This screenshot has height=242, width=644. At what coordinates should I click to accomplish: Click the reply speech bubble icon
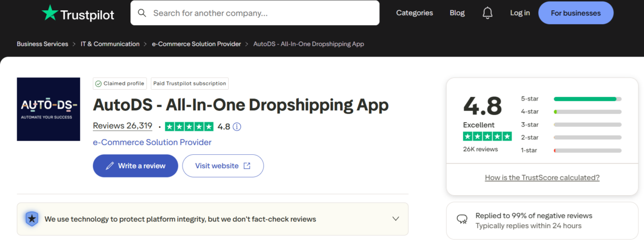click(x=462, y=219)
